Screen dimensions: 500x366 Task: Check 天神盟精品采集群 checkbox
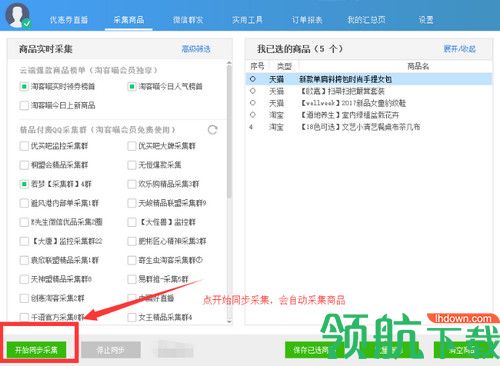click(x=24, y=279)
